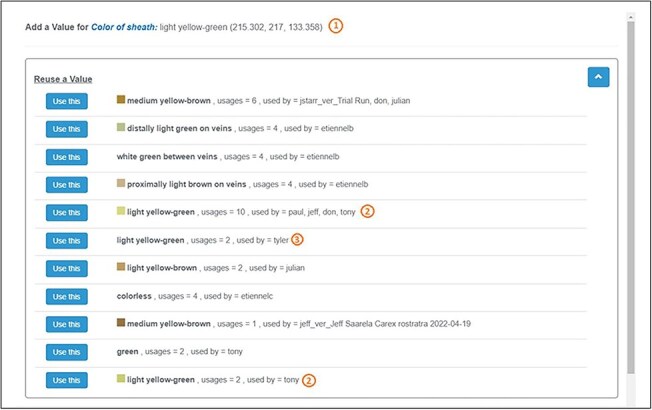Use this for distally light green on veins

(x=67, y=129)
